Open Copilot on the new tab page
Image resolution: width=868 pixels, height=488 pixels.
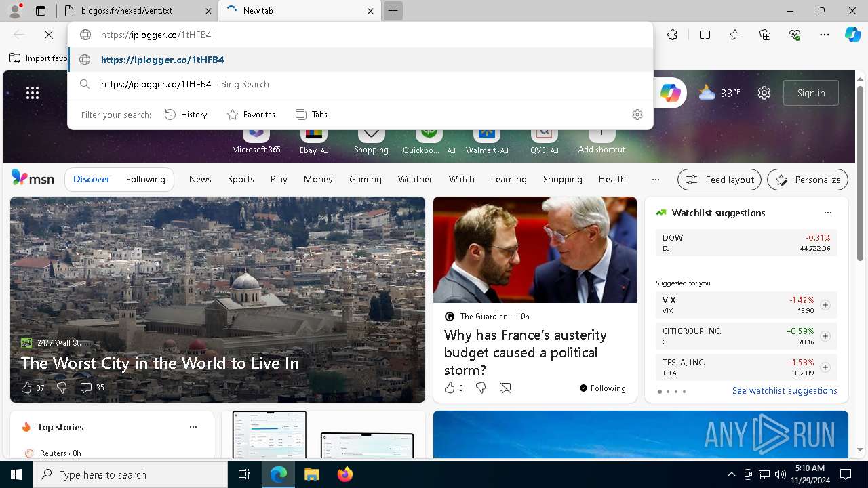[670, 93]
